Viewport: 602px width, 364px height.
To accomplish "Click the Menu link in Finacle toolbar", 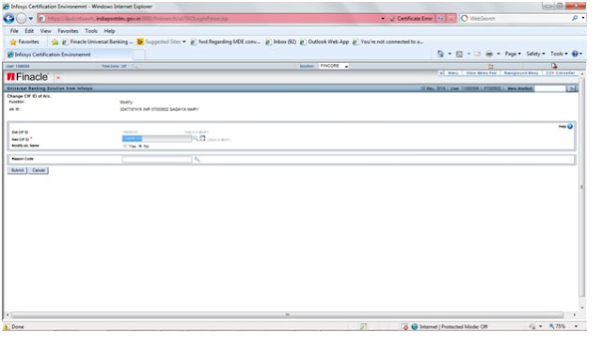I will point(453,73).
